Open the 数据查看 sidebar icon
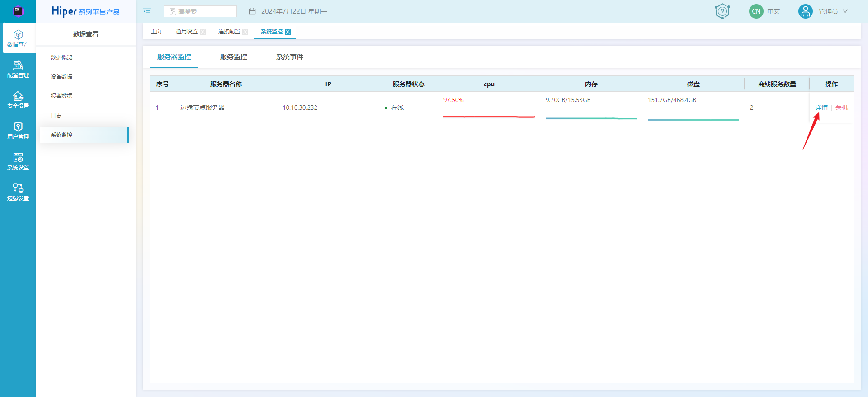 pyautogui.click(x=18, y=38)
